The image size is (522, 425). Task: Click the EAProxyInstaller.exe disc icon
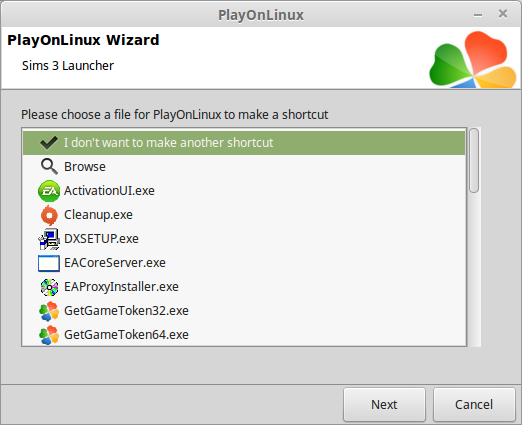49,287
